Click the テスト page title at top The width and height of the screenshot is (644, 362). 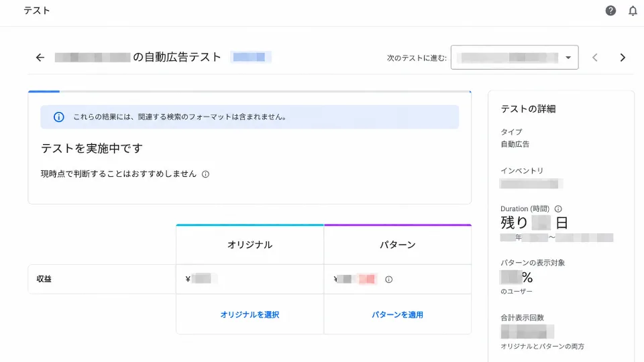click(x=36, y=11)
